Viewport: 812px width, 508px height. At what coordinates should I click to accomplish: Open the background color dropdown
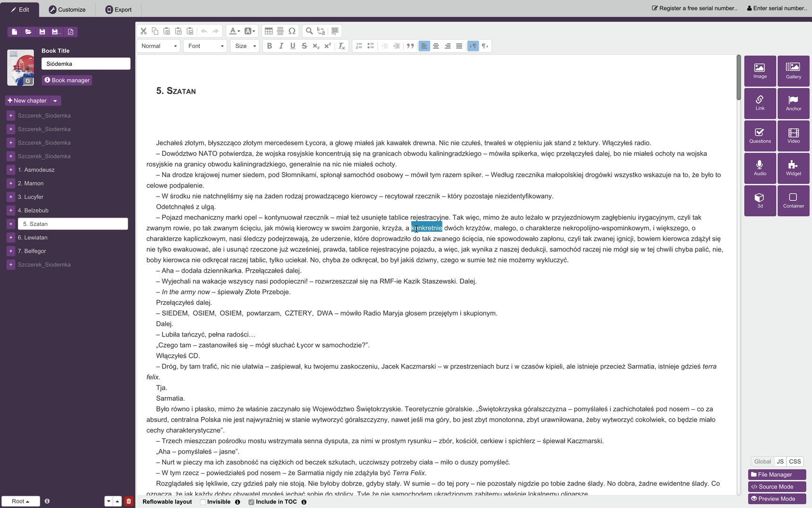click(250, 31)
